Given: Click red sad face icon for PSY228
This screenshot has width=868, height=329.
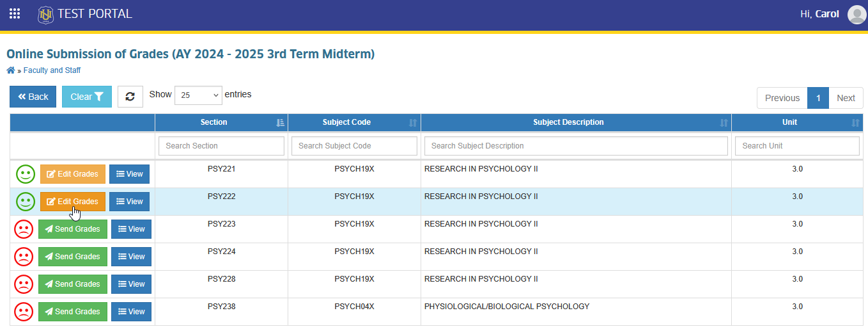Looking at the screenshot, I should 24,284.
